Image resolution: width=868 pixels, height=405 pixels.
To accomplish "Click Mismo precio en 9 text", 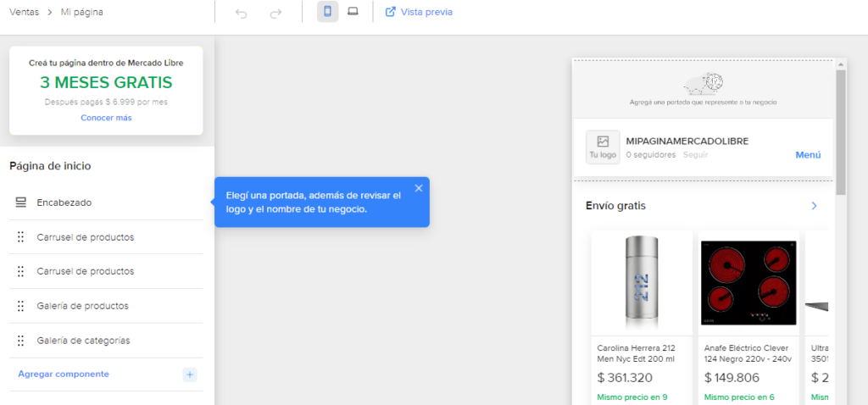I will point(632,397).
